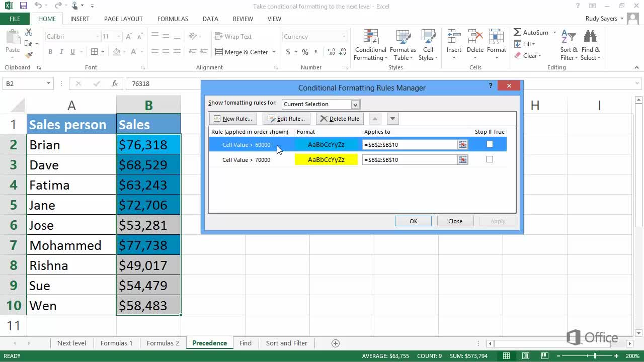Collapse range selector for Cell Value > 60000 rule

pyautogui.click(x=462, y=145)
